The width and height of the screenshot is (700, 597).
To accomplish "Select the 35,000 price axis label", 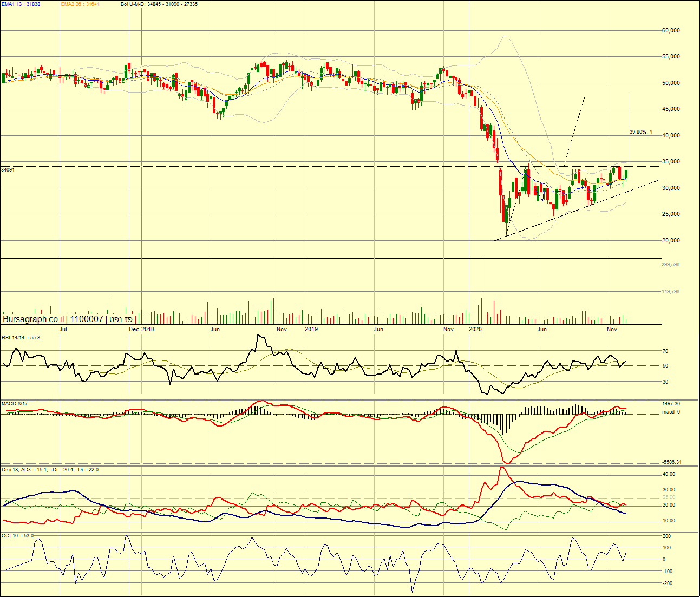I will click(671, 162).
